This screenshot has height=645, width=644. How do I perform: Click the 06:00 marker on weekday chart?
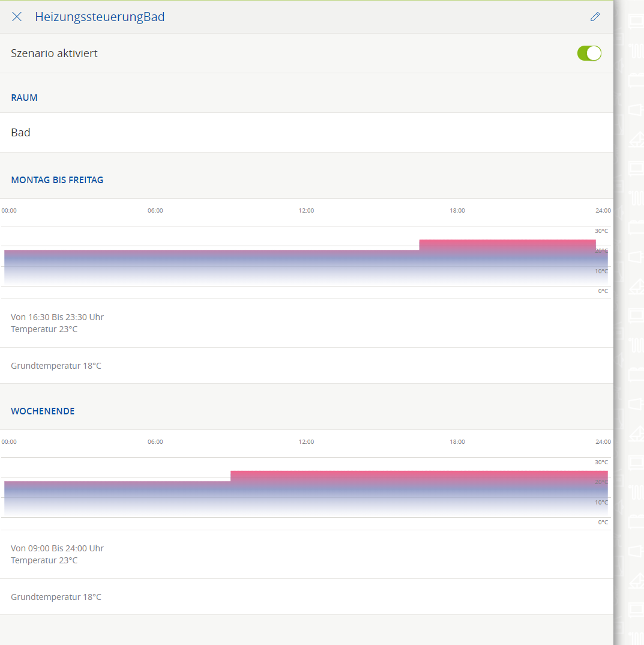(155, 211)
